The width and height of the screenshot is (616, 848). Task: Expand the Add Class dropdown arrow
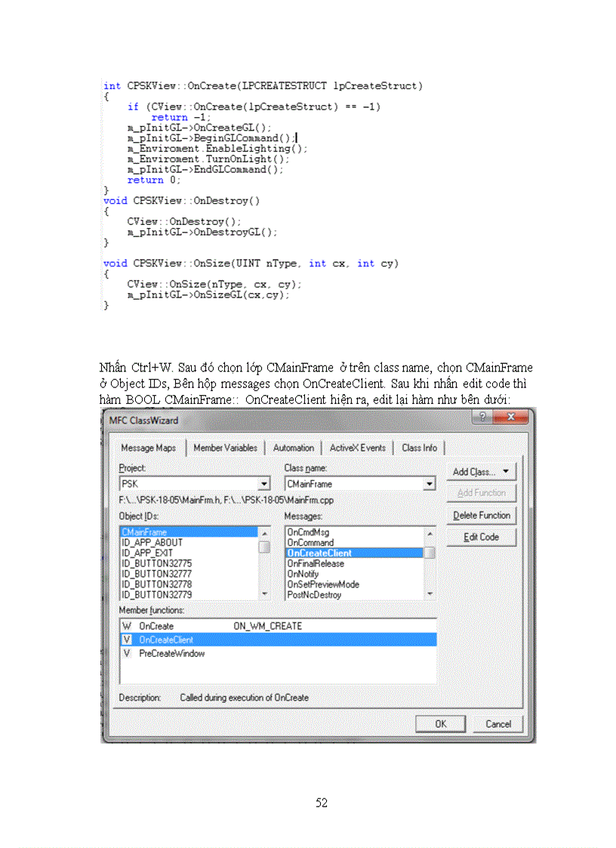tap(506, 471)
